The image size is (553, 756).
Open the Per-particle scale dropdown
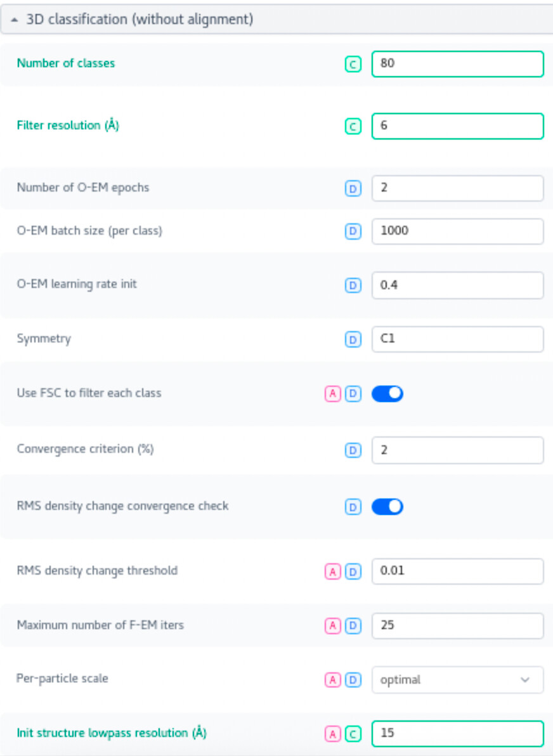tap(457, 680)
